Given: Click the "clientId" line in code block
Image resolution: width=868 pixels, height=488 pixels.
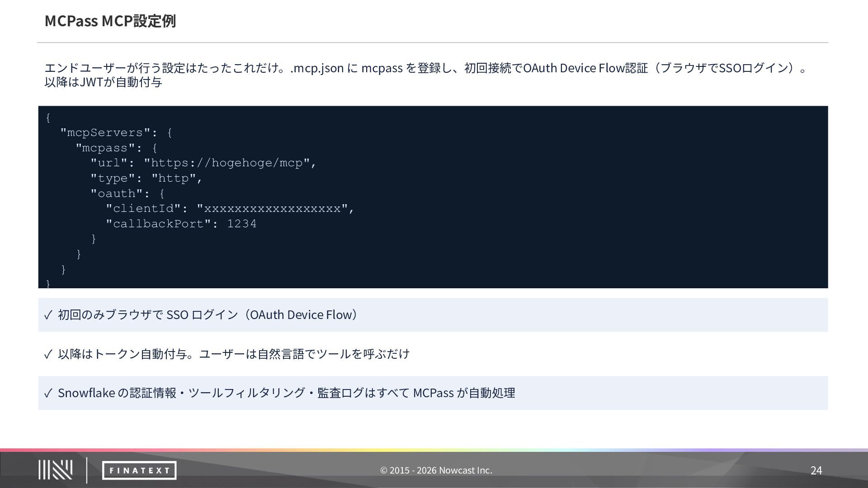Looking at the screenshot, I should [x=230, y=209].
